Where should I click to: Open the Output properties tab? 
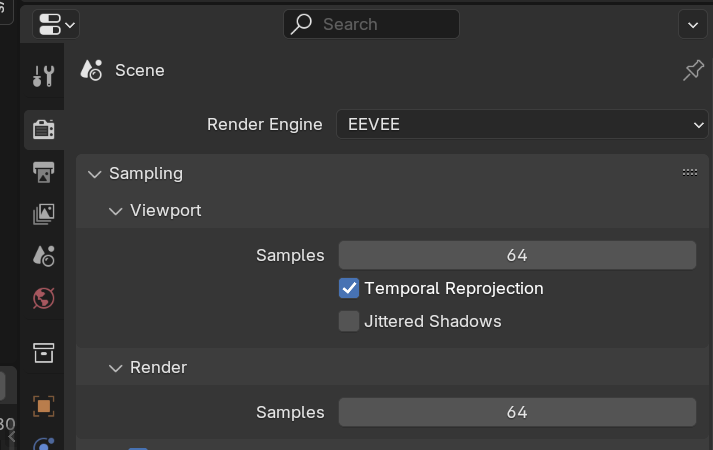coord(43,172)
